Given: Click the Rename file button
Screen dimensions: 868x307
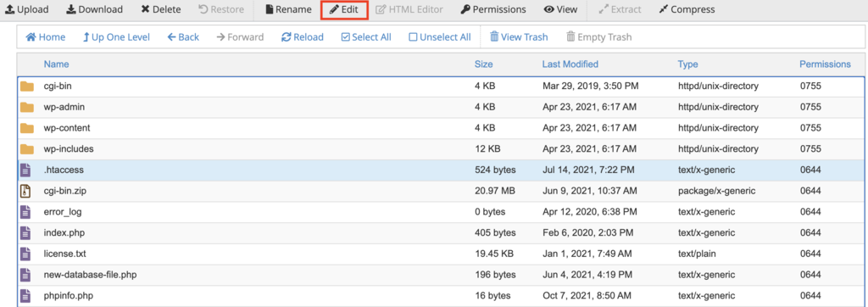Looking at the screenshot, I should (x=288, y=9).
